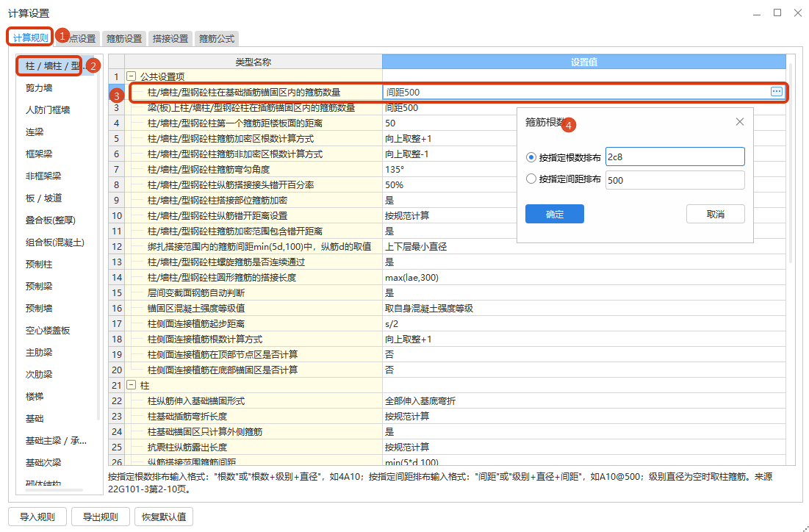This screenshot has width=809, height=532.
Task: Click the value 50 in row 4
Action: [390, 123]
